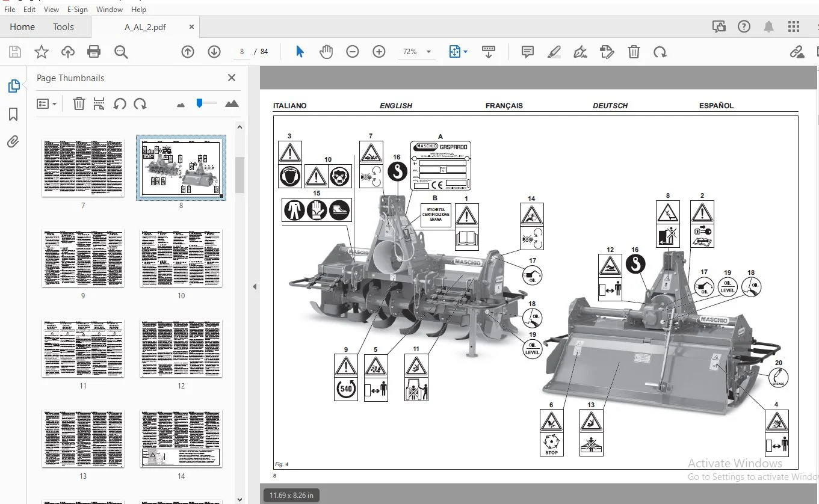Viewport: 819px width, 504px height.
Task: Select page 14 thumbnail
Action: (x=181, y=438)
